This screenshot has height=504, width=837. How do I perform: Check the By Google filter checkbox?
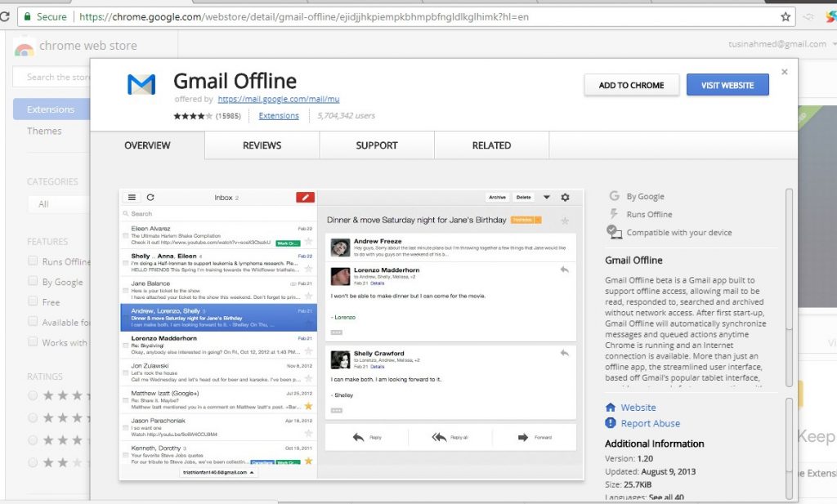point(33,282)
